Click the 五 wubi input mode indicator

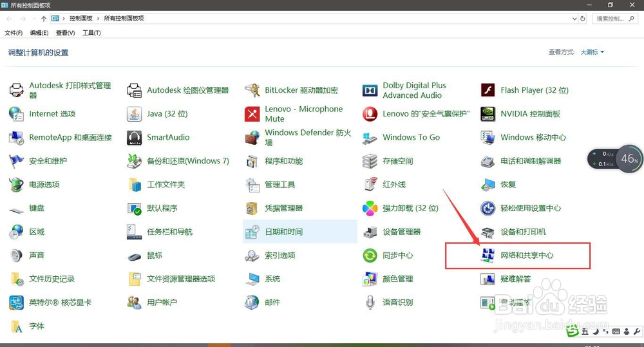coord(585,332)
